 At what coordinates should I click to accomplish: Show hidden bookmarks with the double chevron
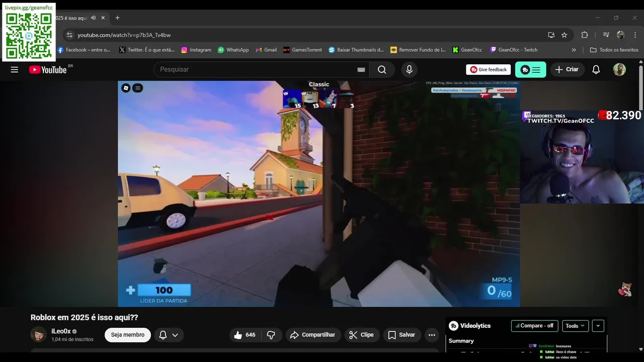click(x=574, y=50)
